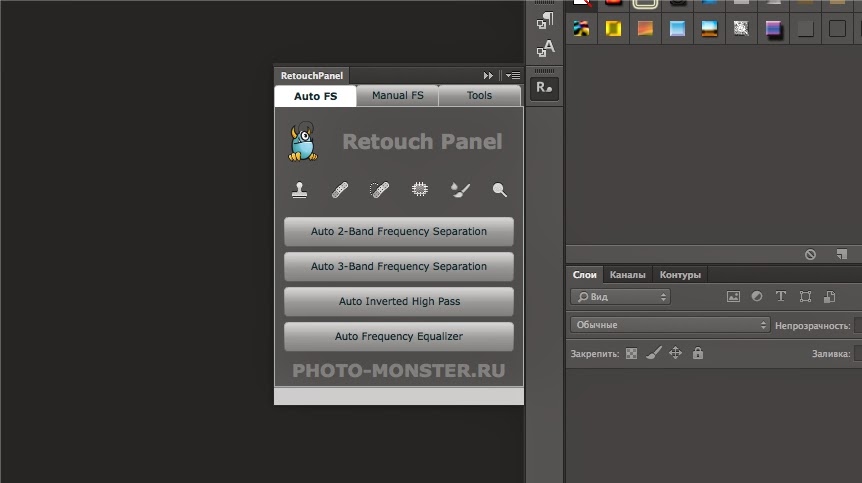Apply the yellow beveled square style
The height and width of the screenshot is (483, 862).
coord(613,29)
